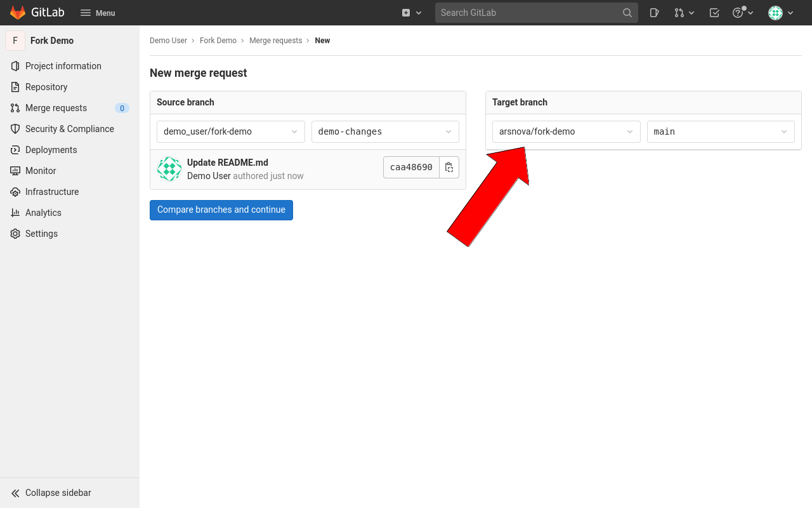Click commit SHA caa48690
The width and height of the screenshot is (812, 508).
coord(411,167)
